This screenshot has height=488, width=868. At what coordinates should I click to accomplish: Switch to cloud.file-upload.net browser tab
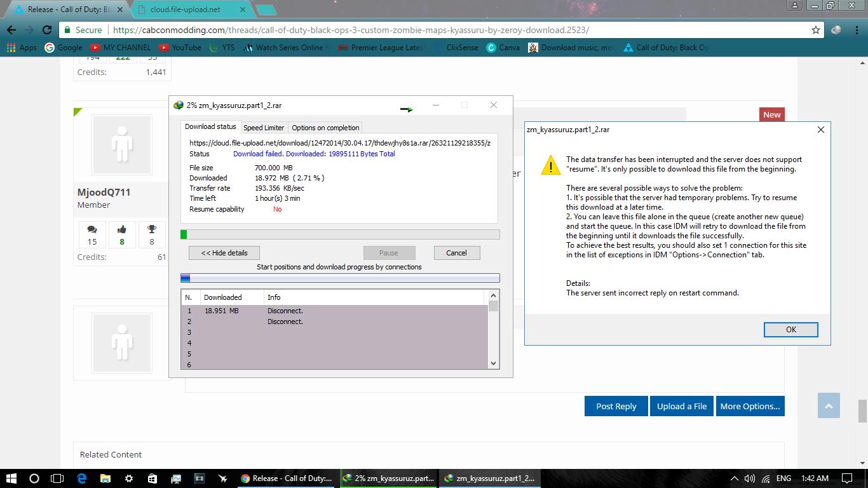point(191,10)
